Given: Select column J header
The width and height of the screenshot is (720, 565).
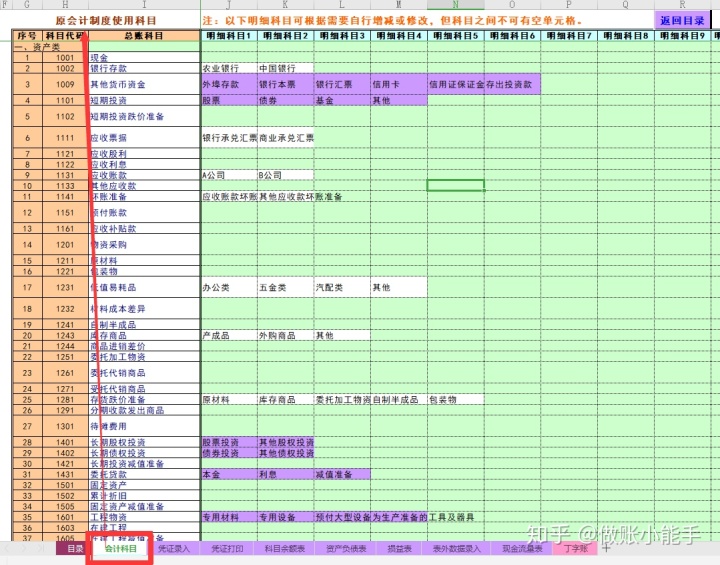Looking at the screenshot, I should click(229, 5).
